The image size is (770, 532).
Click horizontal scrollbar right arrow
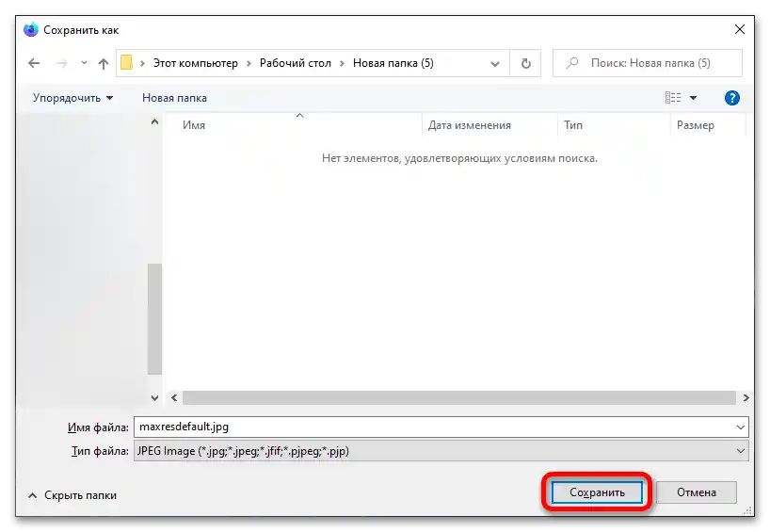pyautogui.click(x=746, y=398)
